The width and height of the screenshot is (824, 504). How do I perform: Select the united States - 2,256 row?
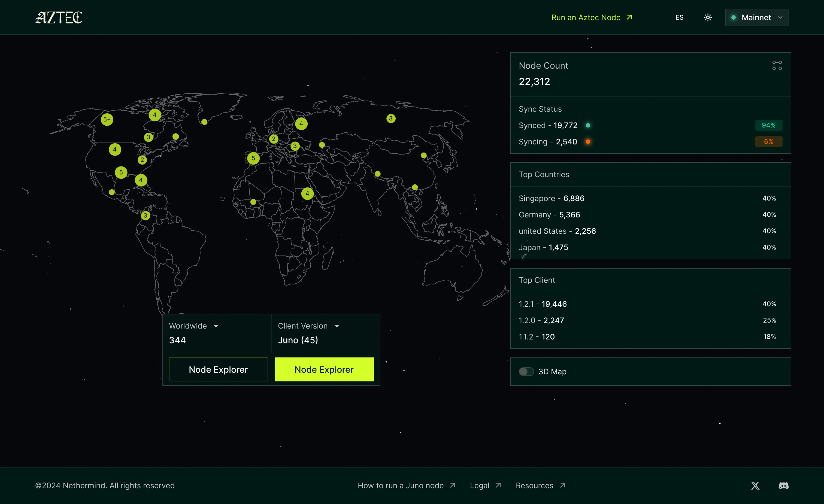point(650,231)
